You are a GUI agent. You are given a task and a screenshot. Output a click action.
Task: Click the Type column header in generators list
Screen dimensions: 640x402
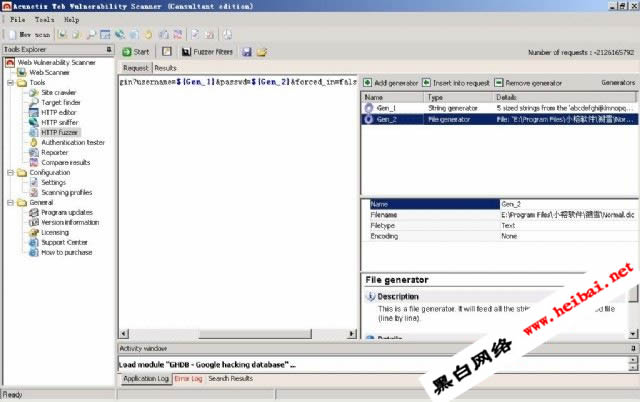(458, 97)
